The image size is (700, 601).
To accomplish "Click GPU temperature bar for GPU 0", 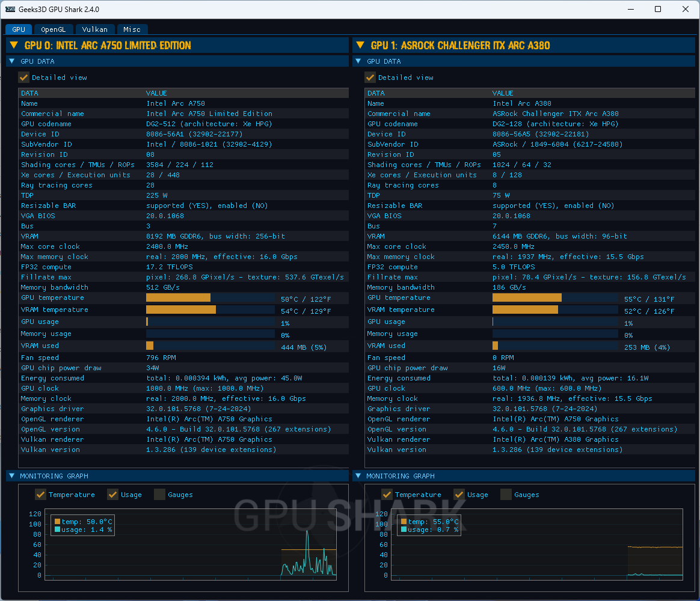I will click(x=210, y=297).
